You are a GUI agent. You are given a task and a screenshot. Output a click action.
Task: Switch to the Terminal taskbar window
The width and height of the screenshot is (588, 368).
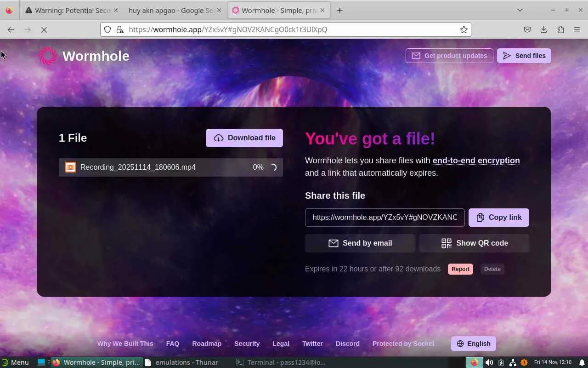point(280,362)
